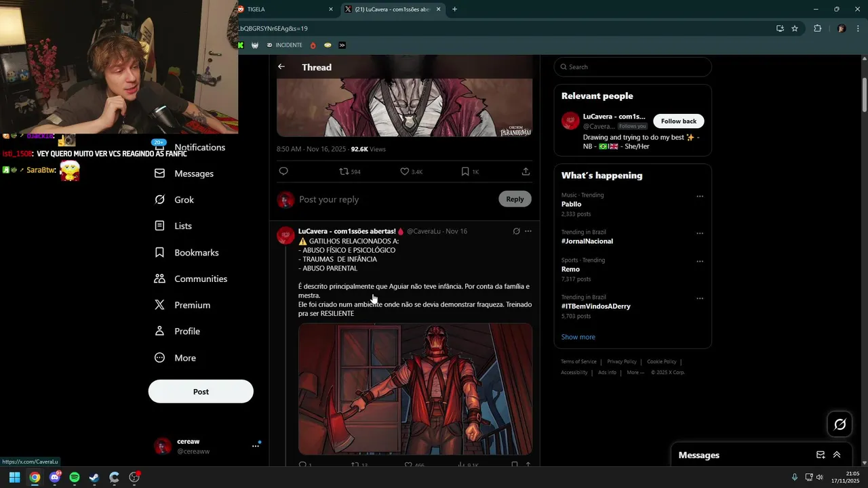Open browser Extensions puzzle icon
The image size is (868, 488).
(x=817, y=28)
